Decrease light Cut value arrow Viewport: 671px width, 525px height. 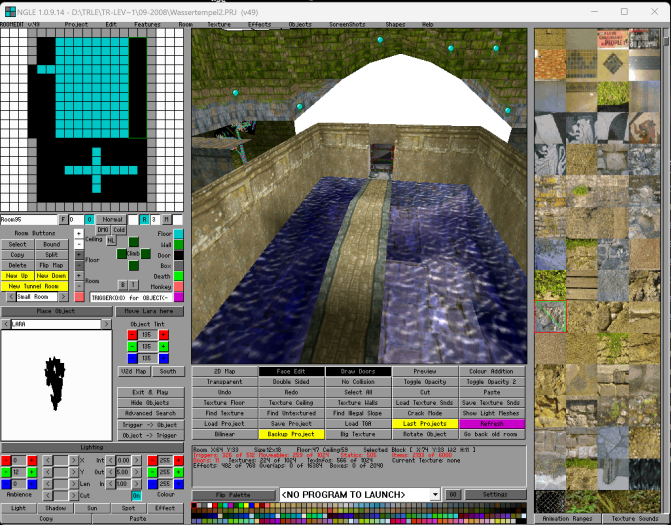(48, 495)
